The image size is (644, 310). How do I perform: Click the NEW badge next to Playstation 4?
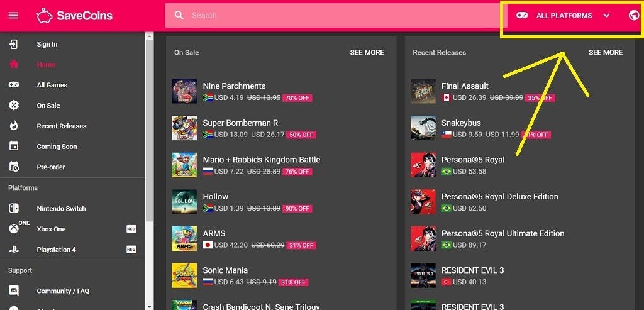click(131, 249)
